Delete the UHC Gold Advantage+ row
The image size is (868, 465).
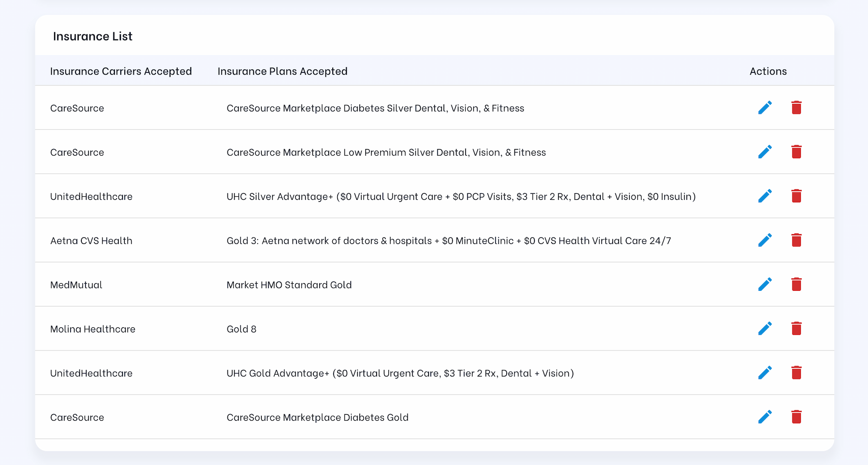[x=797, y=373]
